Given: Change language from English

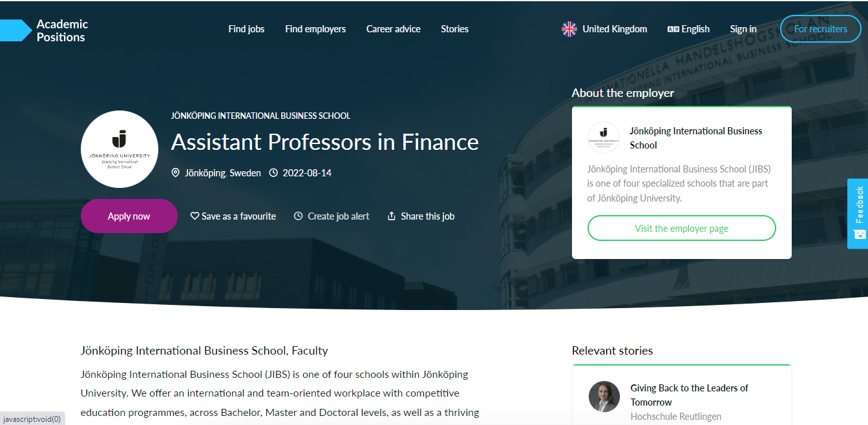Looking at the screenshot, I should pyautogui.click(x=695, y=29).
